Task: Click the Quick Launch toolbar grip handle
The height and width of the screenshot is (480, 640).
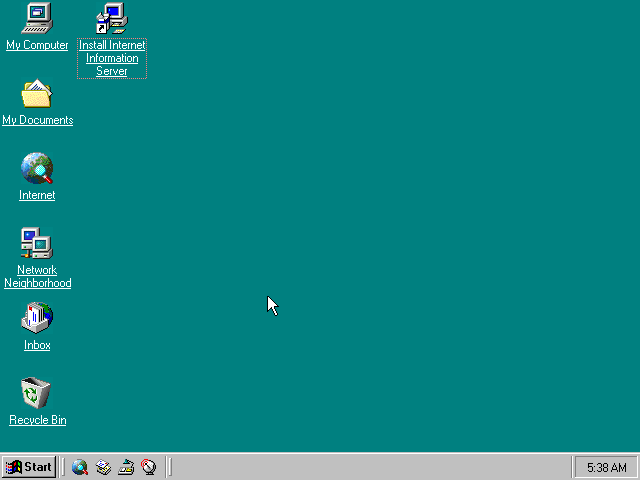Action: click(62, 467)
